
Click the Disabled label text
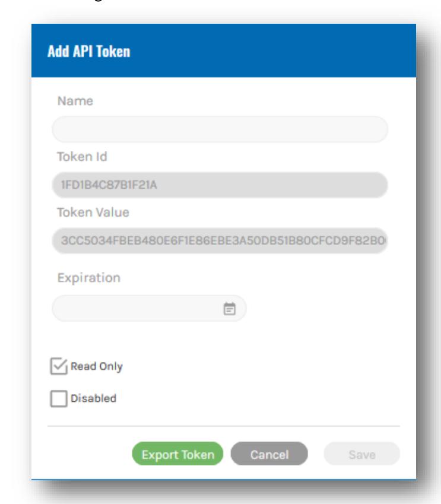point(94,398)
